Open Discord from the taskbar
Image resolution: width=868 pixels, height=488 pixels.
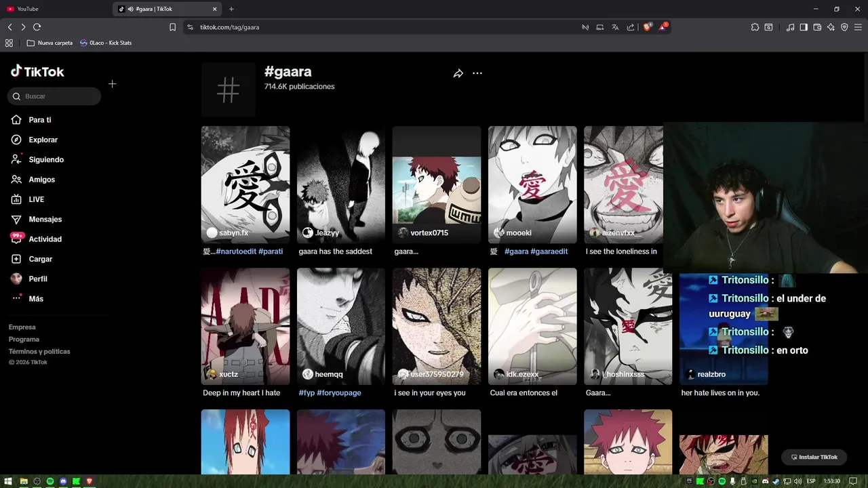(x=63, y=481)
